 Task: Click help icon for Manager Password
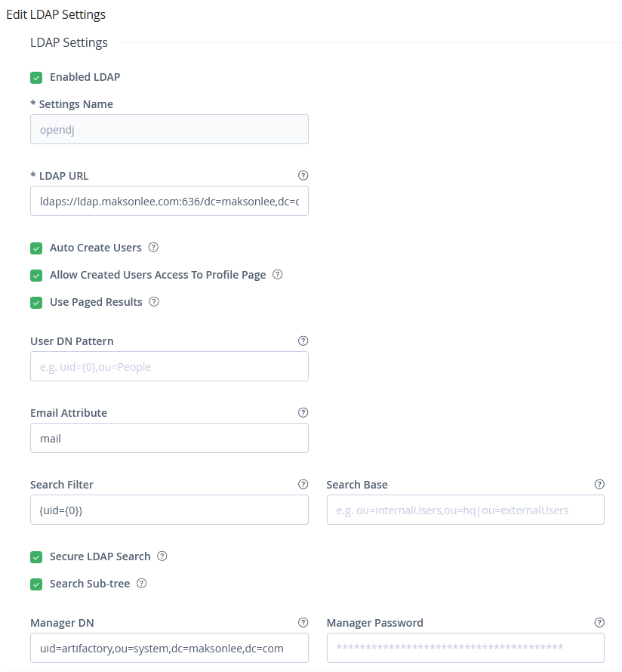click(x=599, y=623)
